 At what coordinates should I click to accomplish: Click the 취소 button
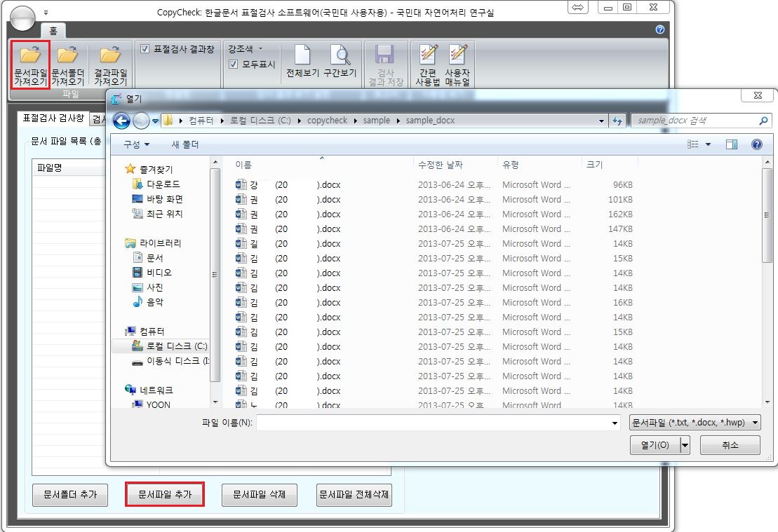(x=730, y=445)
